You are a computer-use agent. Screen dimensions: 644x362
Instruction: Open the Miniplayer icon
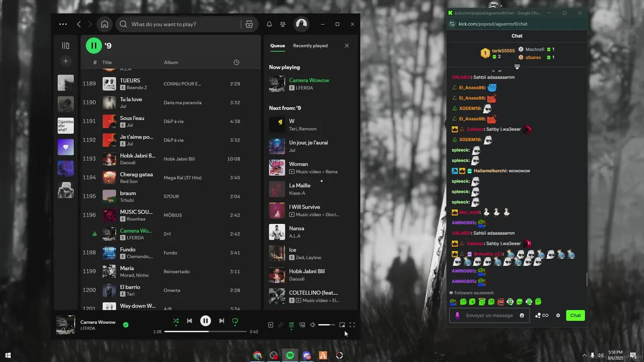[342, 325]
